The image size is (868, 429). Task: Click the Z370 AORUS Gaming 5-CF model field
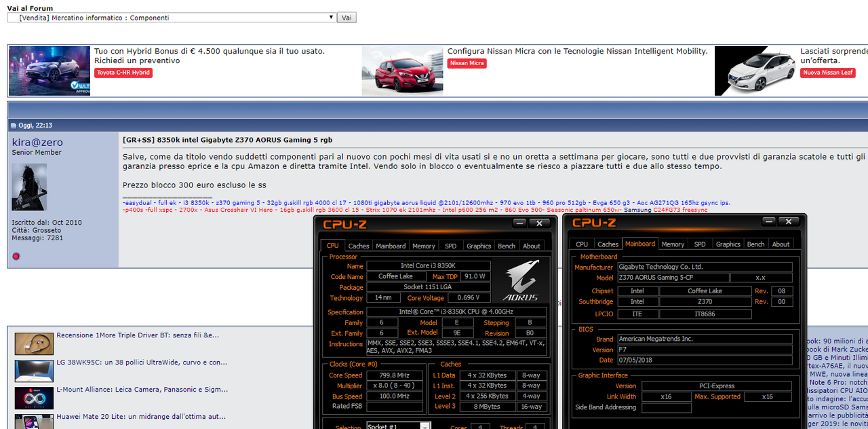(x=672, y=278)
